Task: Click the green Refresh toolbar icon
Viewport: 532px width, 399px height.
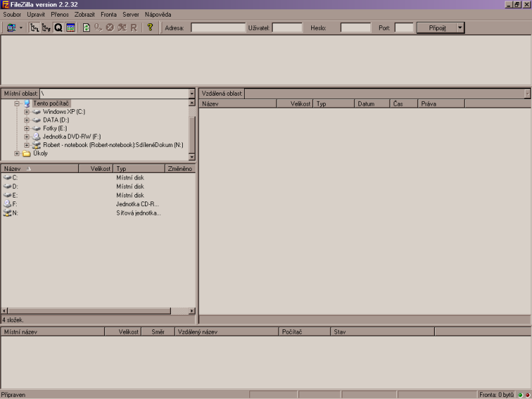Action: pos(86,27)
